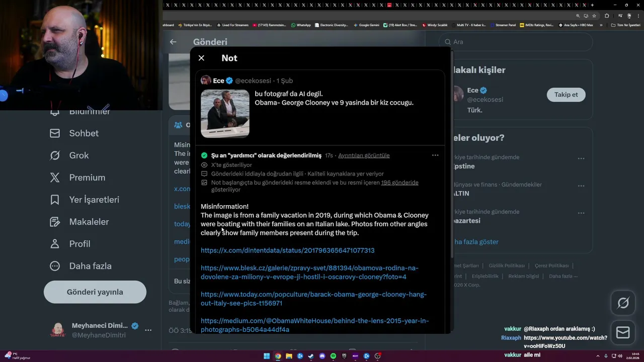The width and height of the screenshot is (644, 362).
Task: Open the WhatsApp bookmark
Action: [301, 25]
